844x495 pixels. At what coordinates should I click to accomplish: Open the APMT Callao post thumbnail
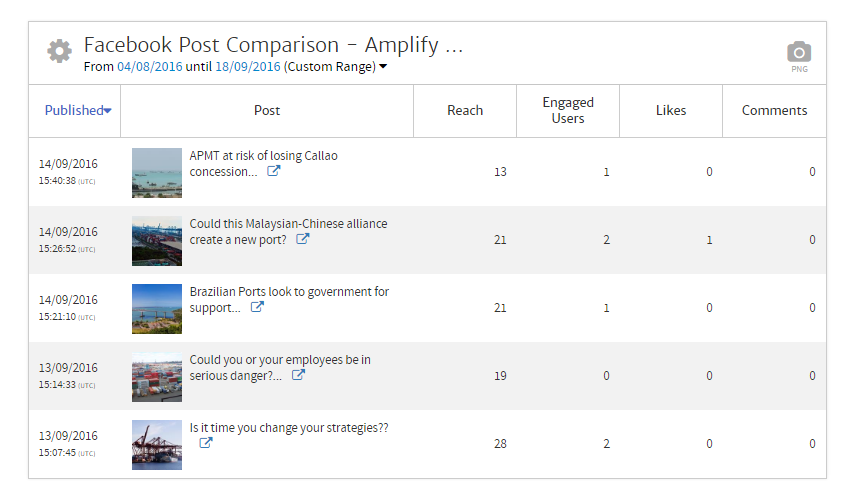(x=157, y=172)
